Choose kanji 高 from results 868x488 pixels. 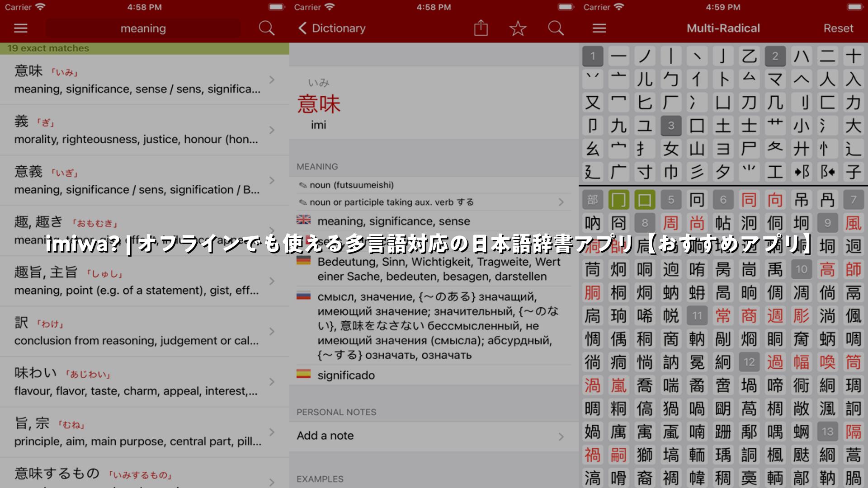point(827,269)
